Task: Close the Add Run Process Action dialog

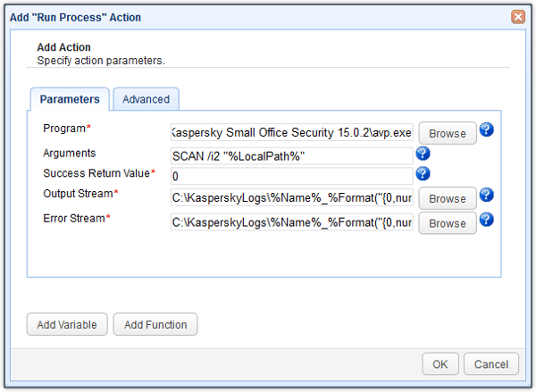Action: [x=517, y=17]
